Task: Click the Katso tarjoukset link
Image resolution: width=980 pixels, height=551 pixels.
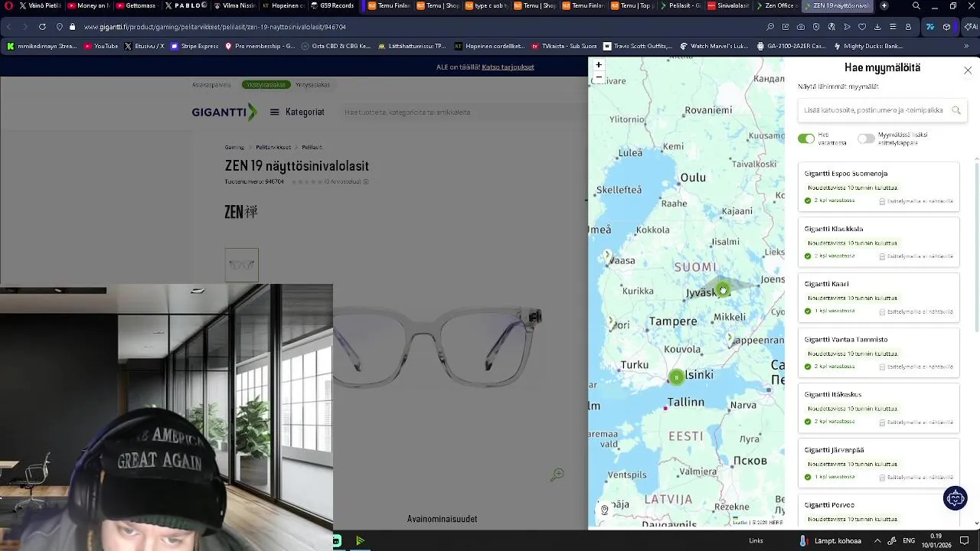Action: click(x=508, y=67)
